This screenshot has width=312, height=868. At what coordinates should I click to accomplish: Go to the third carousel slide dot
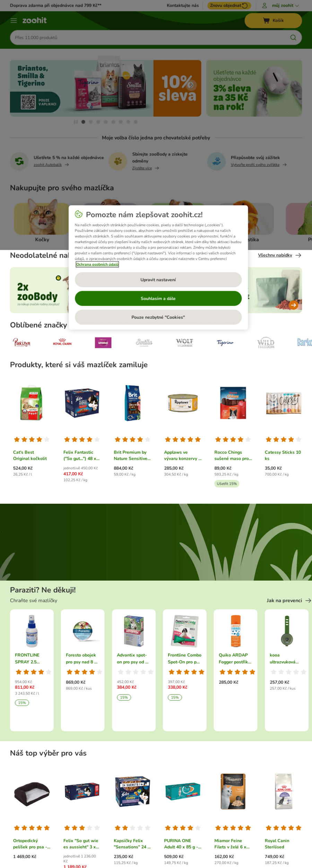pyautogui.click(x=98, y=122)
